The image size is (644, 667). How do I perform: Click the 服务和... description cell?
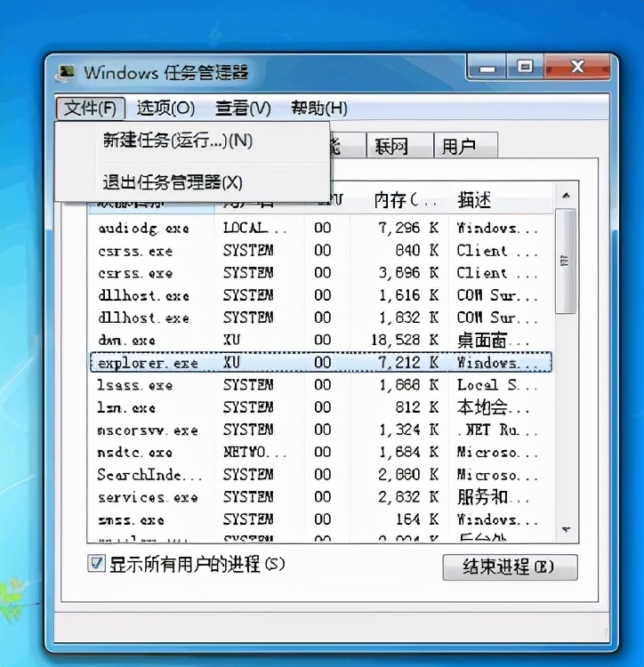(x=493, y=497)
